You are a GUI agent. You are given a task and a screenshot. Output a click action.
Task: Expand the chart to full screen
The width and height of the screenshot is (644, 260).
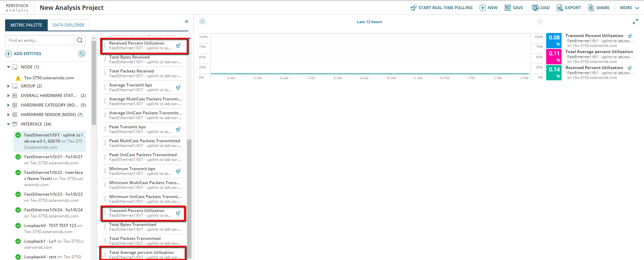tap(635, 21)
